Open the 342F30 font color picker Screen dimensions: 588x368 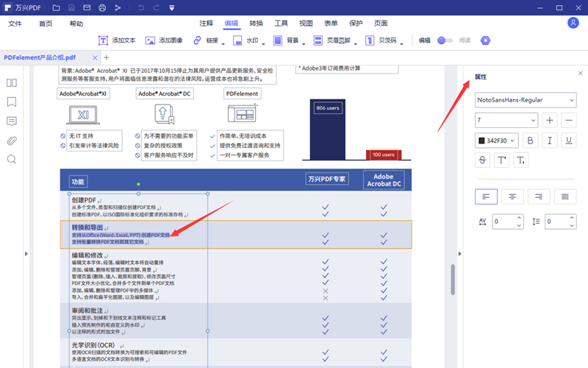tap(497, 140)
